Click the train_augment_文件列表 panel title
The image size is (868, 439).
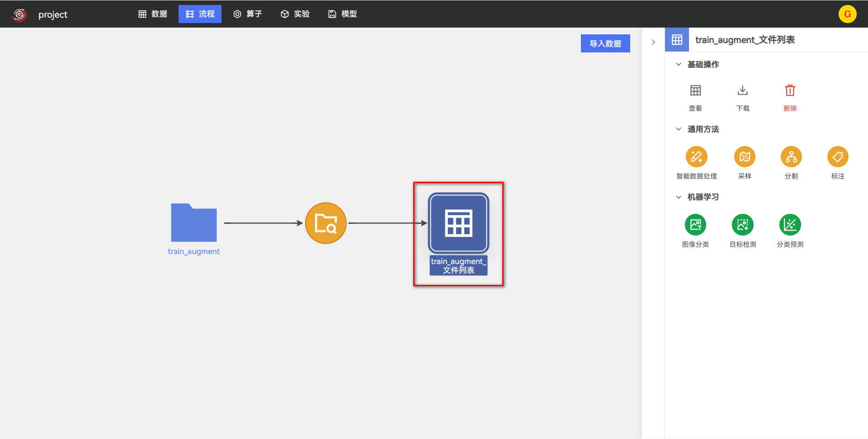click(x=745, y=40)
